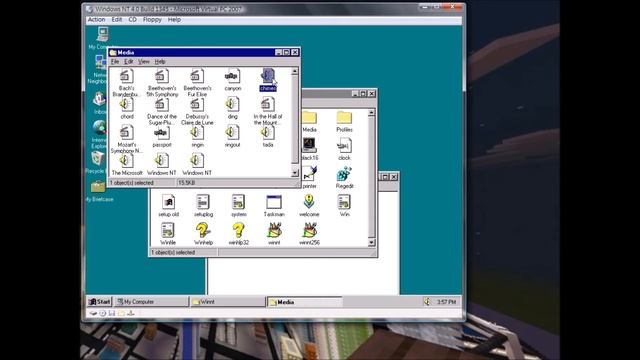The height and width of the screenshot is (360, 640).
Task: Click the taskbar clock showing 3:57 PM
Action: click(x=446, y=302)
